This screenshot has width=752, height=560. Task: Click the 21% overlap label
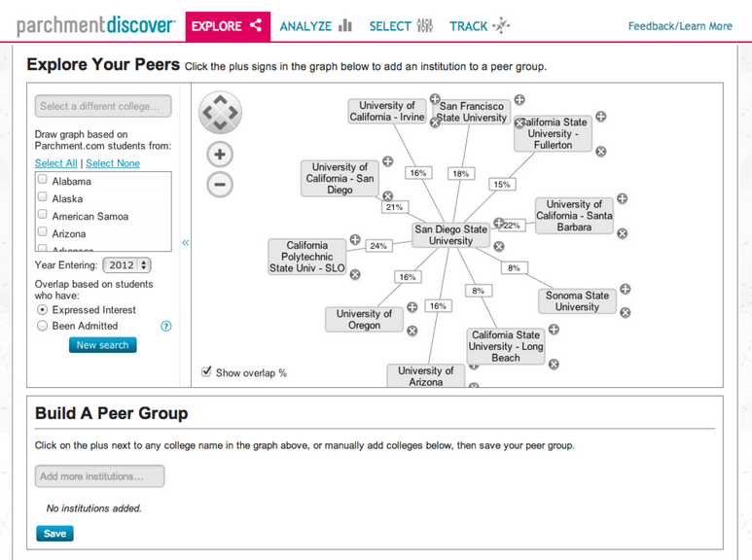[395, 207]
